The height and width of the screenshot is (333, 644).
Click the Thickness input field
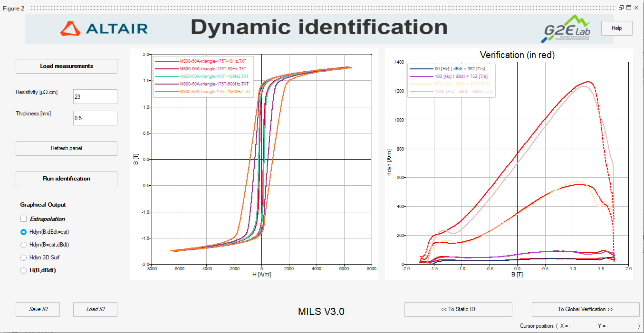(x=95, y=118)
